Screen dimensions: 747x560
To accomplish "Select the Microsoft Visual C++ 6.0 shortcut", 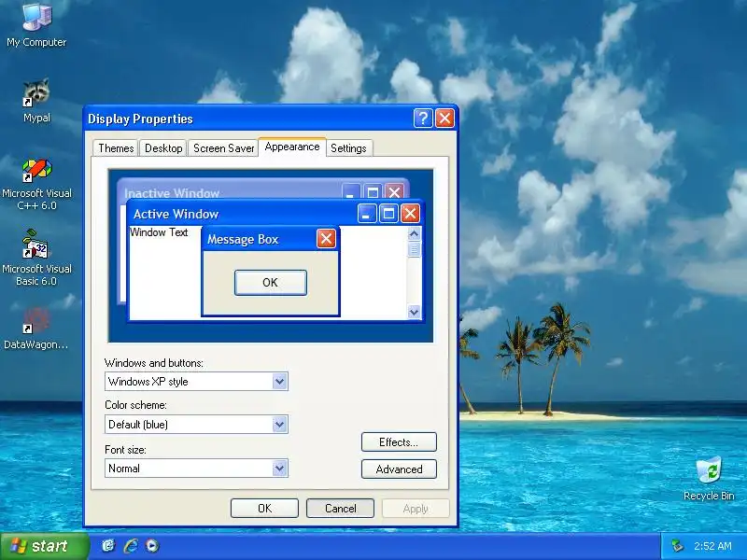I will click(36, 185).
